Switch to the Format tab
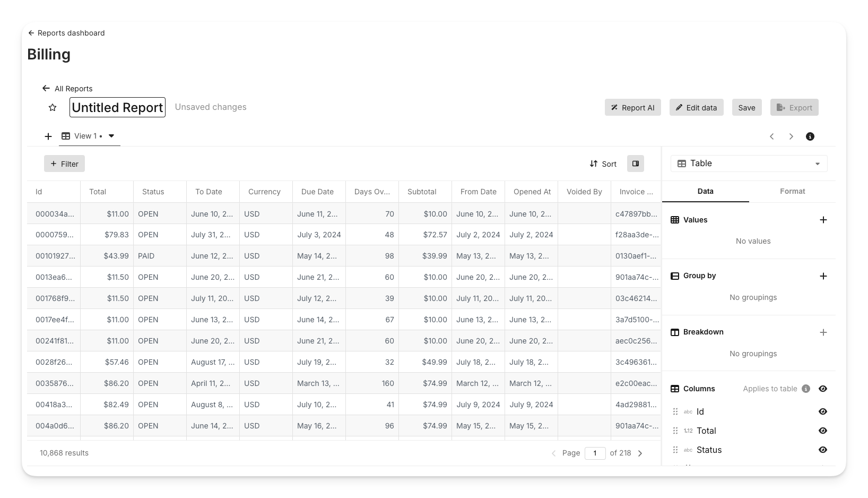This screenshot has width=868, height=498. 792,191
